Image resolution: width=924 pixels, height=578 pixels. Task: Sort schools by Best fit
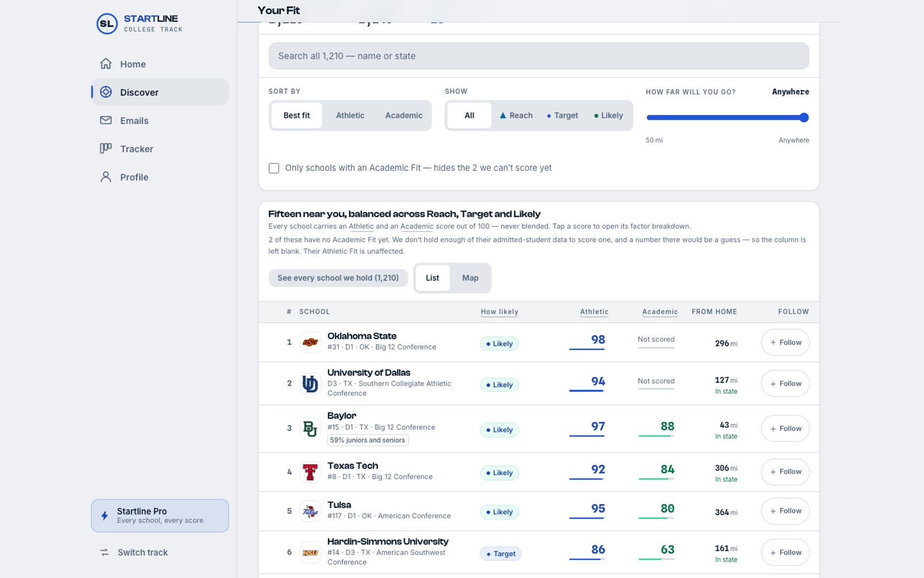[297, 116]
